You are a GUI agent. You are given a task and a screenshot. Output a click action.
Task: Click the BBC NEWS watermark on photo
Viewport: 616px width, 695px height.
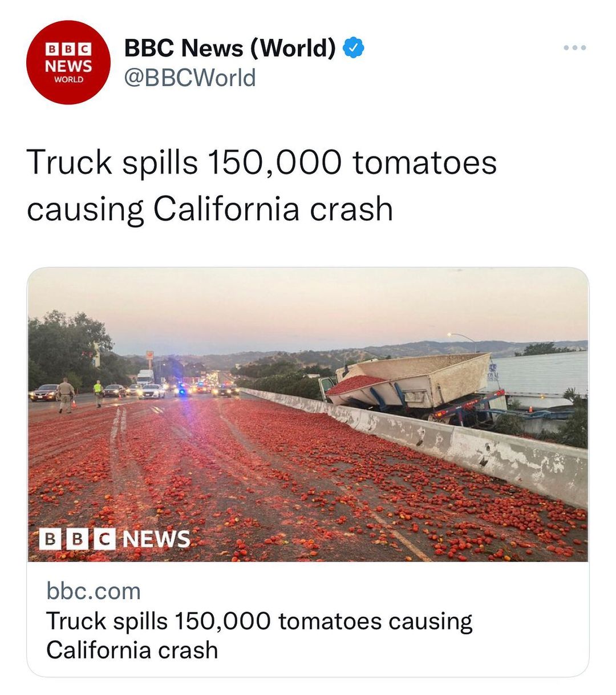[114, 539]
